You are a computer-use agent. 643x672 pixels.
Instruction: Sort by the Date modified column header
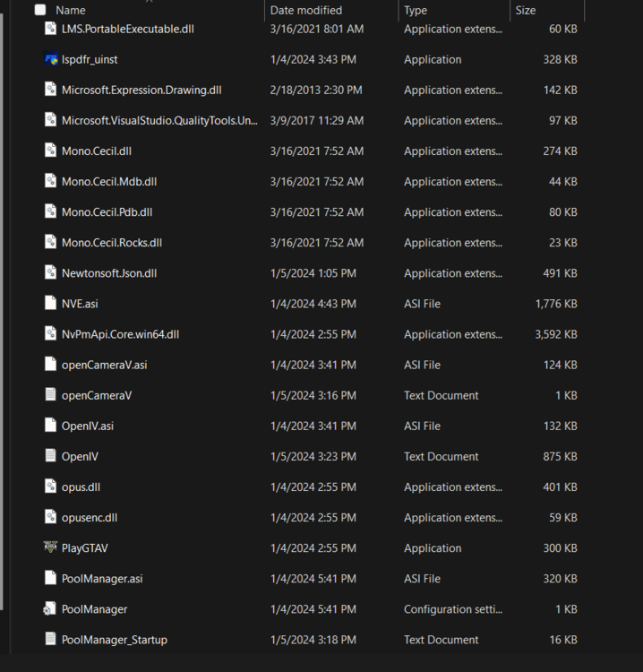click(x=306, y=10)
